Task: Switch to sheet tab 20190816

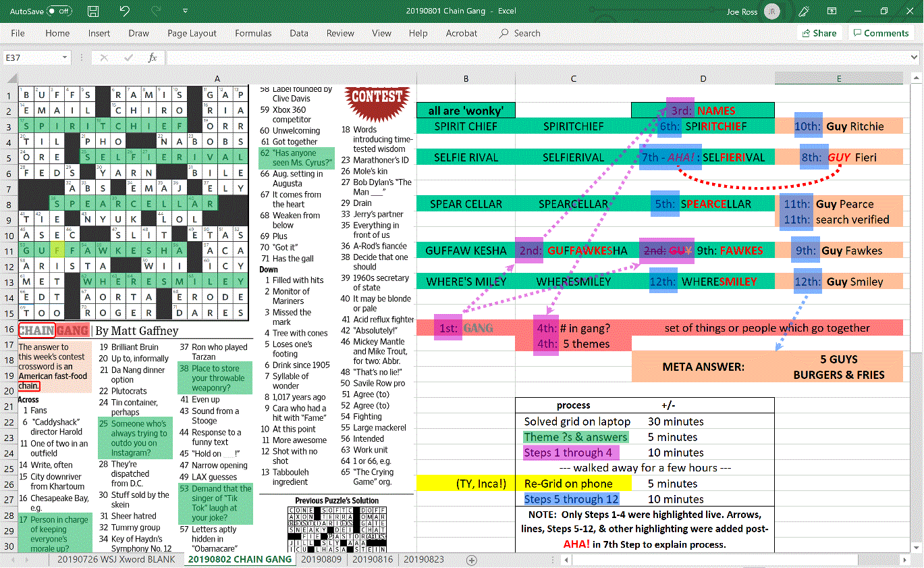Action: (373, 559)
